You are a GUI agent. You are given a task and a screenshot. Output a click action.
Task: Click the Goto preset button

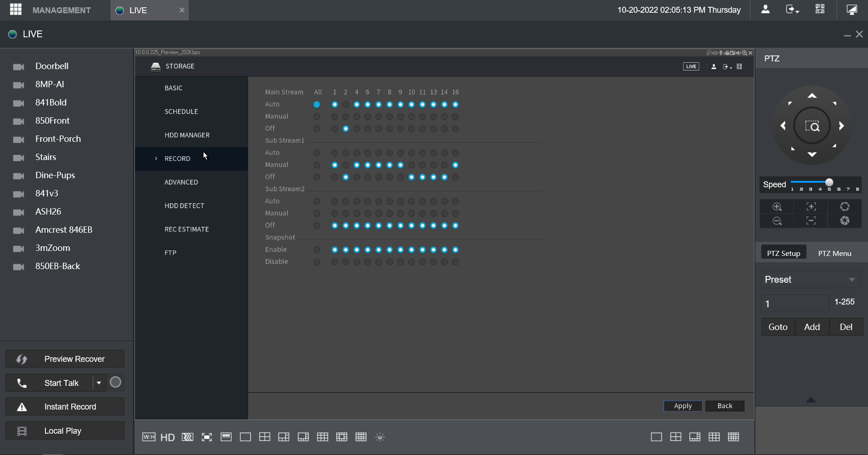(x=778, y=327)
